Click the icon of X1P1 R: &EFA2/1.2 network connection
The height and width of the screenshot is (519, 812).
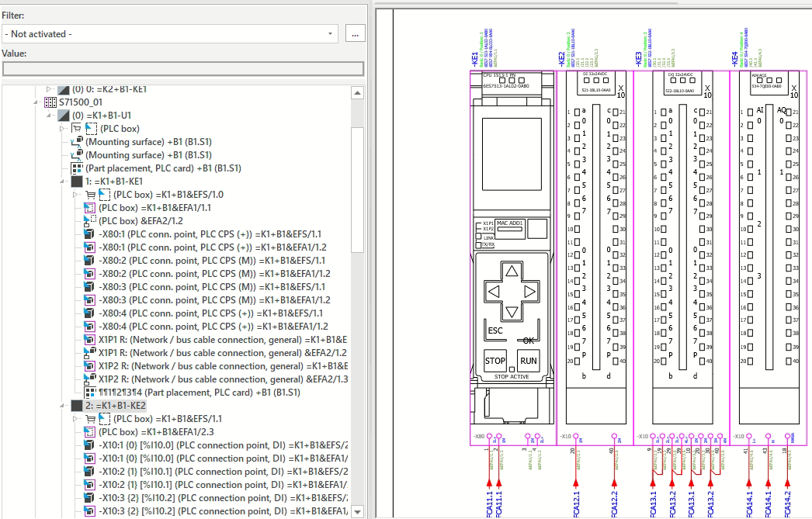(89, 352)
